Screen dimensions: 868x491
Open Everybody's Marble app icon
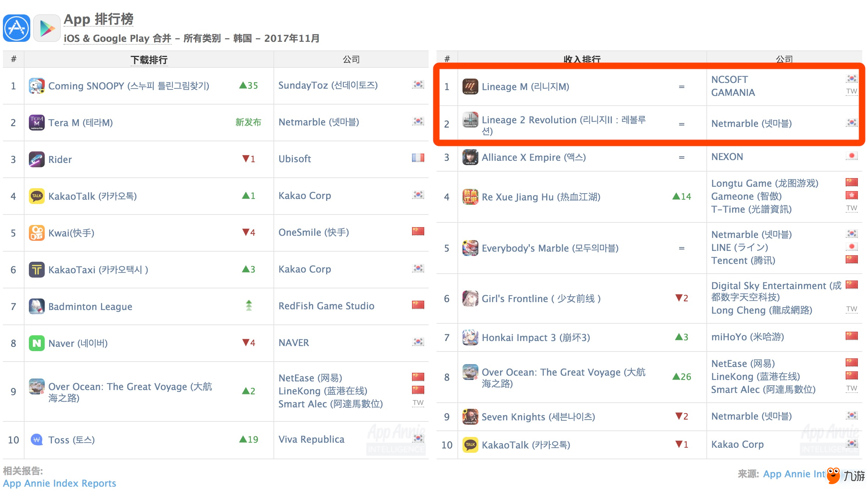pos(470,248)
